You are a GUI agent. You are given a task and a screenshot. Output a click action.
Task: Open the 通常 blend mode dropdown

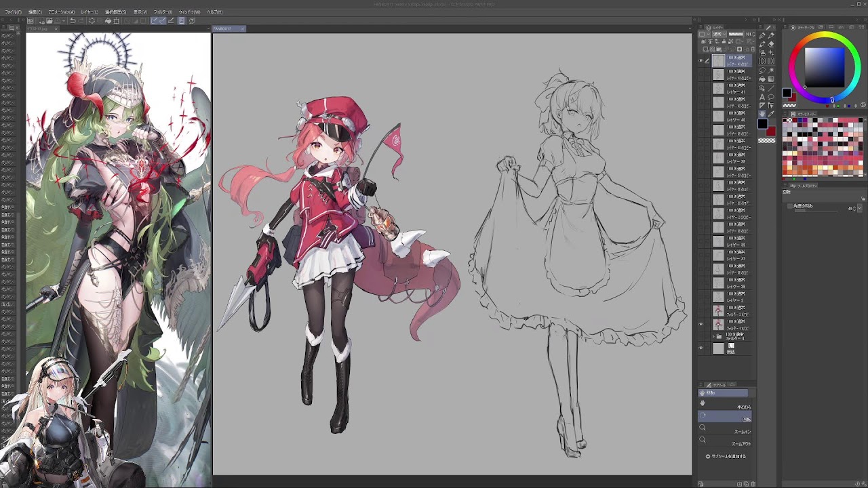coord(719,34)
